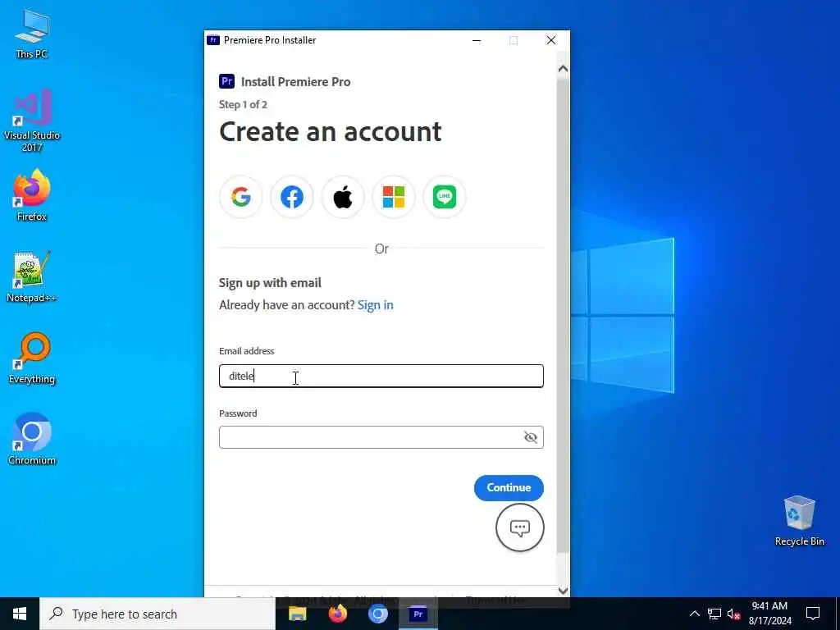
Task: Choose the Facebook sign-up icon
Action: [x=292, y=197]
